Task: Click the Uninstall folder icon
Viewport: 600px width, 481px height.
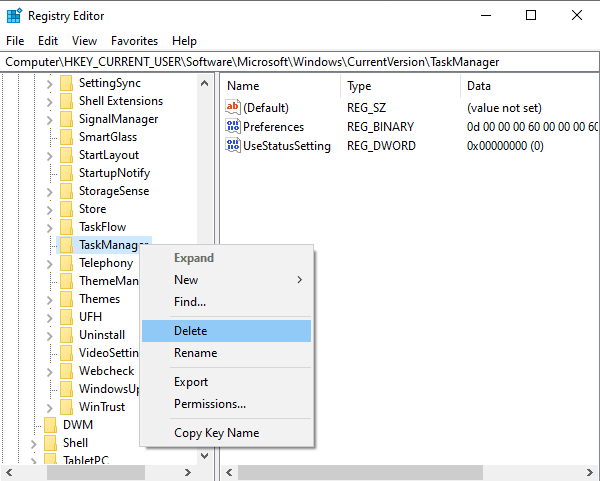Action: (66, 335)
